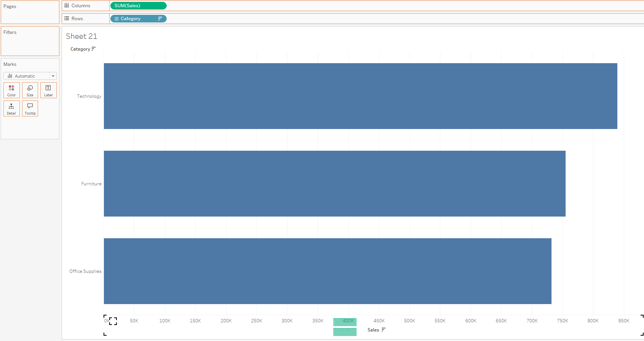644x341 pixels.
Task: Click the 500K axis tick label
Action: [410, 321]
